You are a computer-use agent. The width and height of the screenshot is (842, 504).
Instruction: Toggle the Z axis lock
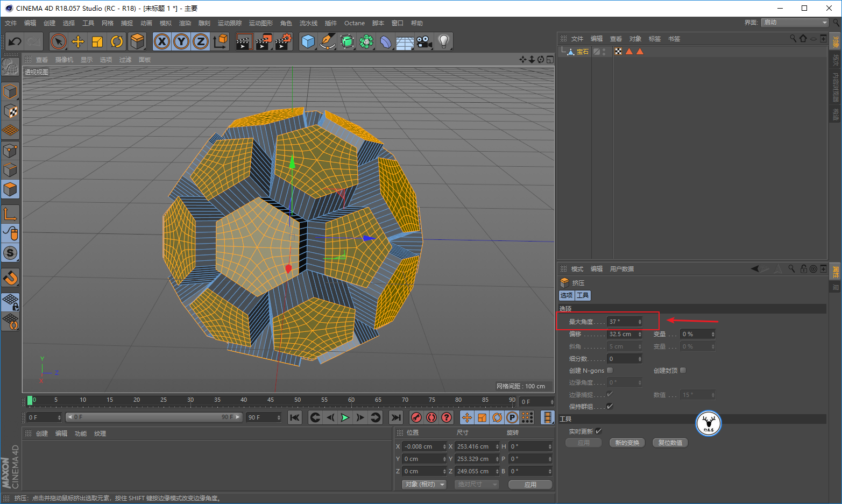coord(201,41)
